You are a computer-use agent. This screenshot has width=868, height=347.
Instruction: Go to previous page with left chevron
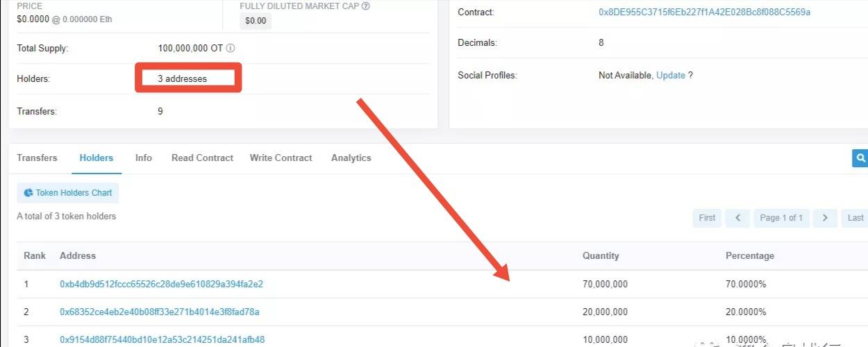[x=737, y=218]
